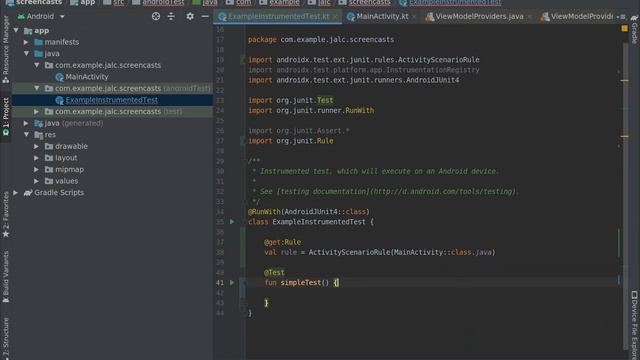Open the Device File Explorer panel

click(634, 325)
